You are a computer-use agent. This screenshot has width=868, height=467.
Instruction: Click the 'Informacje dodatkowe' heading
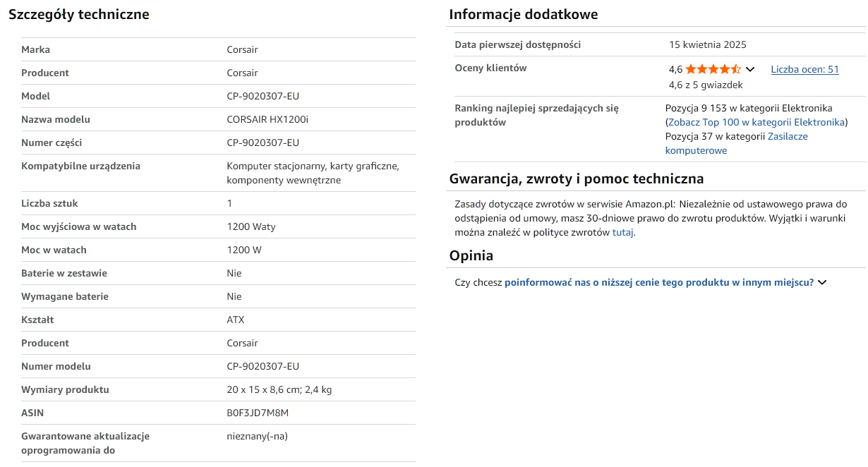point(524,14)
